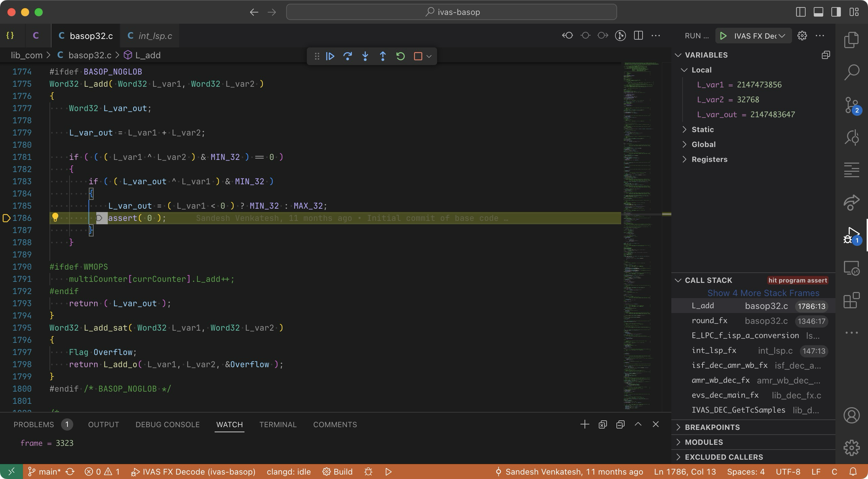Expand the BREAKPOINTS section
The width and height of the screenshot is (868, 479).
(712, 427)
